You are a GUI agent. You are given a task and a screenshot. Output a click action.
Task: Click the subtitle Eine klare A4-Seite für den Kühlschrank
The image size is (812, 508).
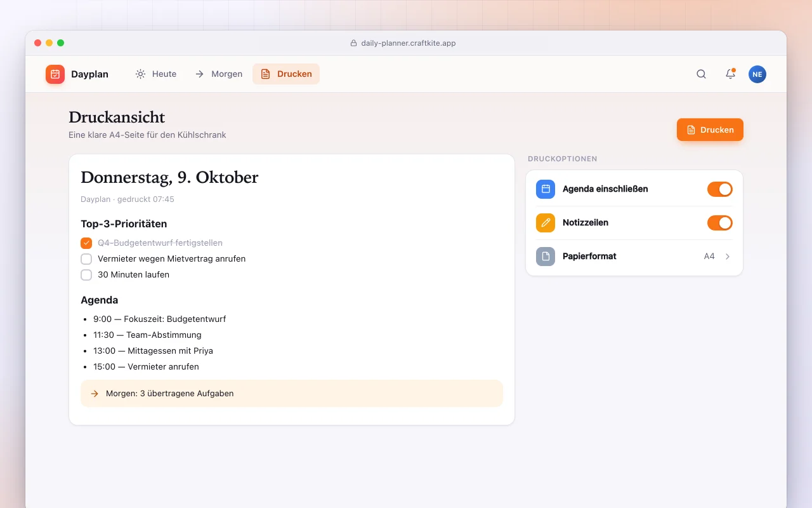147,135
